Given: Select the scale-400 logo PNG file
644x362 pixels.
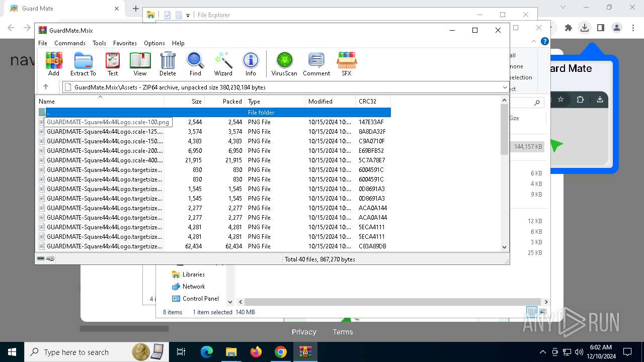Looking at the screenshot, I should tap(214, 160).
